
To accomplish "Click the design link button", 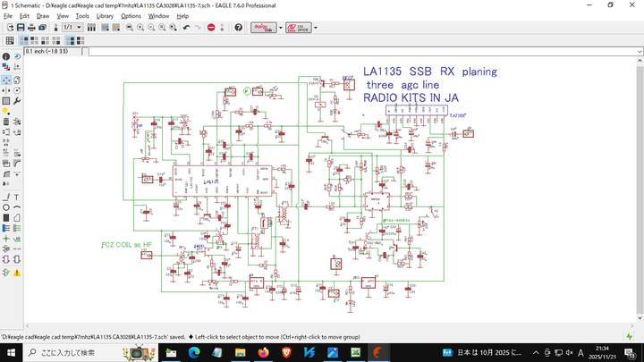I will pos(263,28).
